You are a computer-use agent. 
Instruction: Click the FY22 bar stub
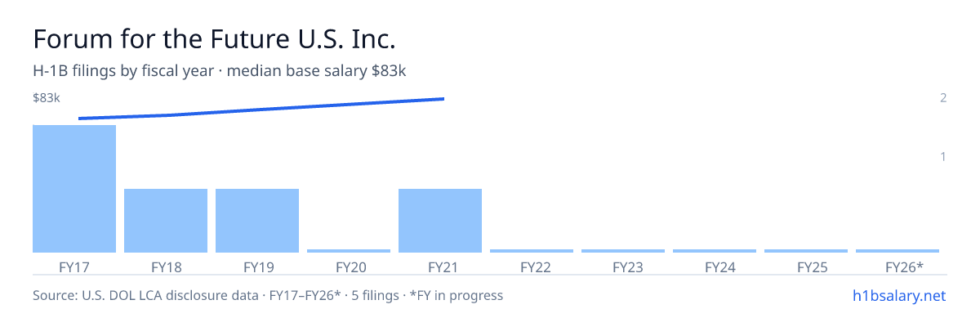532,251
